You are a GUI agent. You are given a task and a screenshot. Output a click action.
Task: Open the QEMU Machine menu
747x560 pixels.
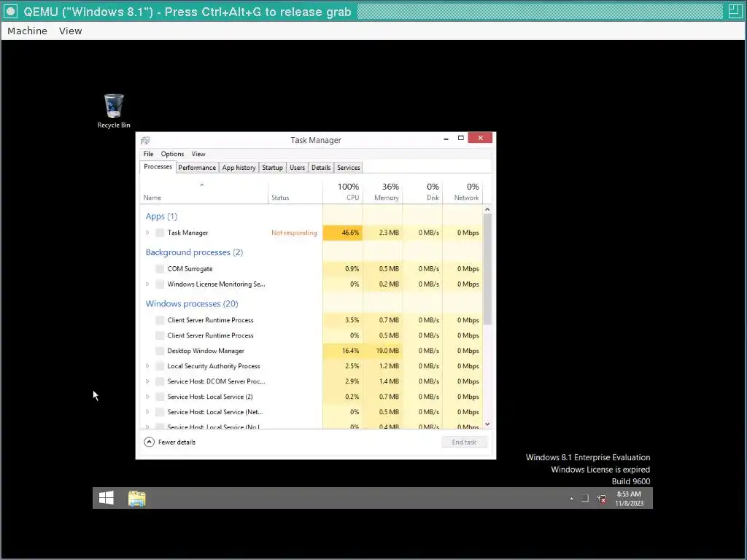tap(27, 31)
